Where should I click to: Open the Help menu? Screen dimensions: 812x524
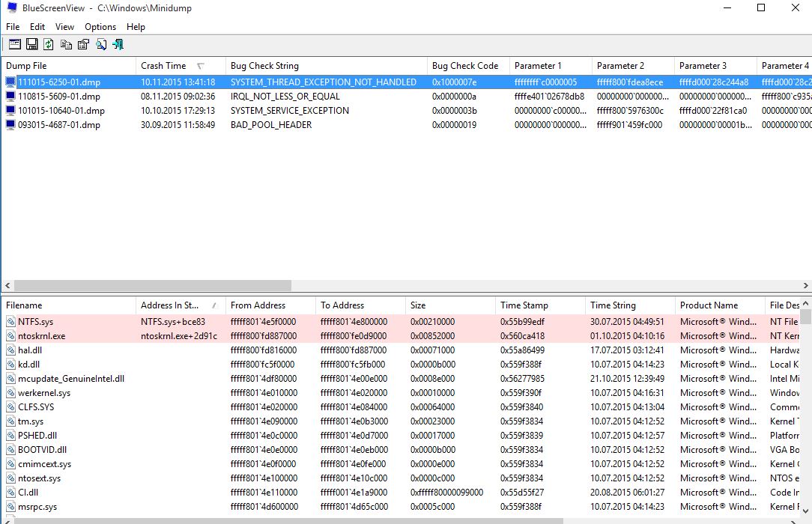(x=136, y=27)
